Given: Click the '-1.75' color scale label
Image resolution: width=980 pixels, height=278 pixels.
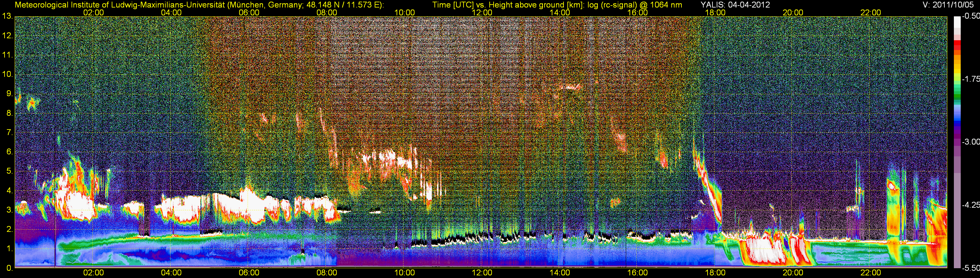Looking at the screenshot, I should (x=971, y=79).
